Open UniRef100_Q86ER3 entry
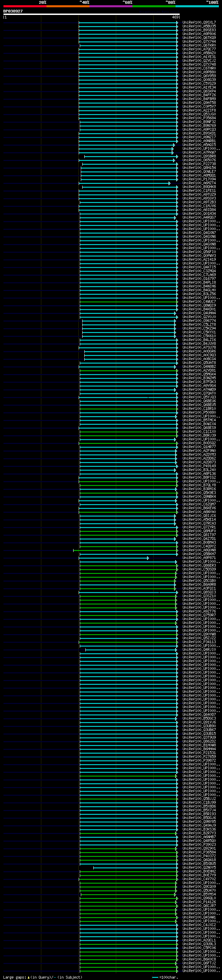The image size is (222, 980). pos(199,565)
